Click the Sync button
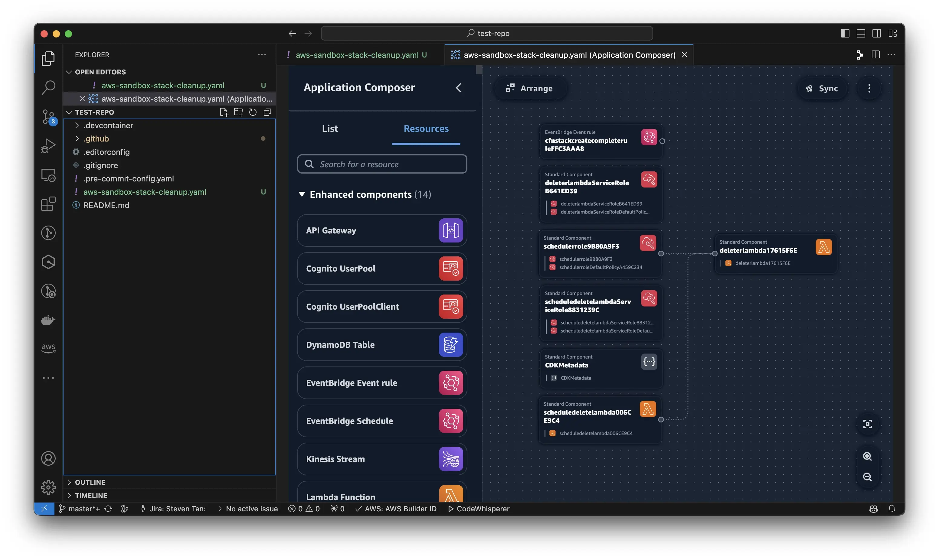Viewport: 939px width, 560px height. 822,88
